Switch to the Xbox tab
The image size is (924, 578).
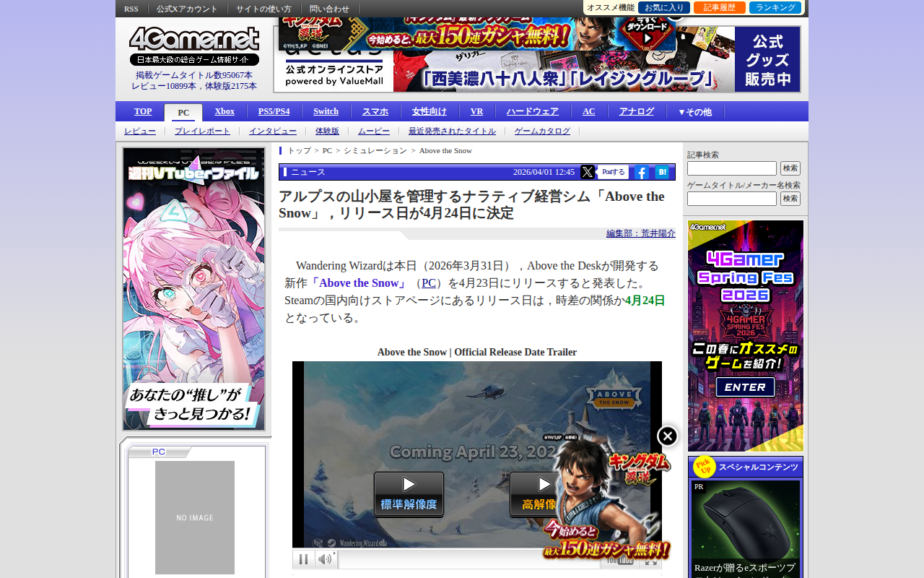(x=225, y=111)
